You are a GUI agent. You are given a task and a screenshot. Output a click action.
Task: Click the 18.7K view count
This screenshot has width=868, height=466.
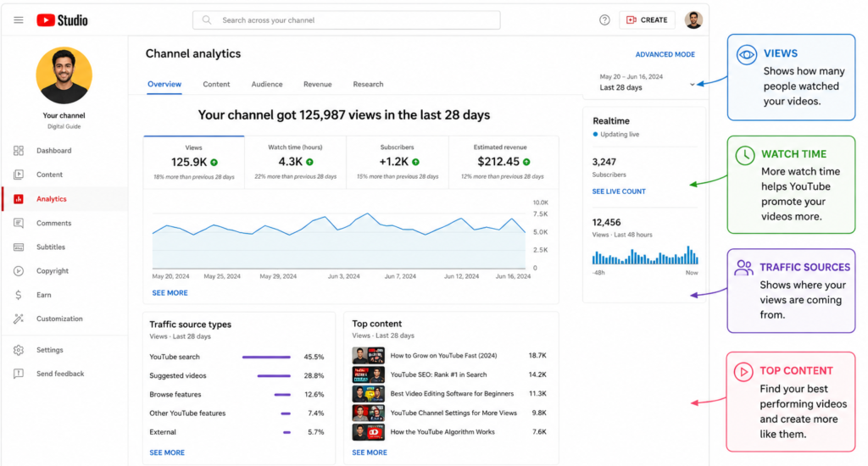pyautogui.click(x=537, y=355)
